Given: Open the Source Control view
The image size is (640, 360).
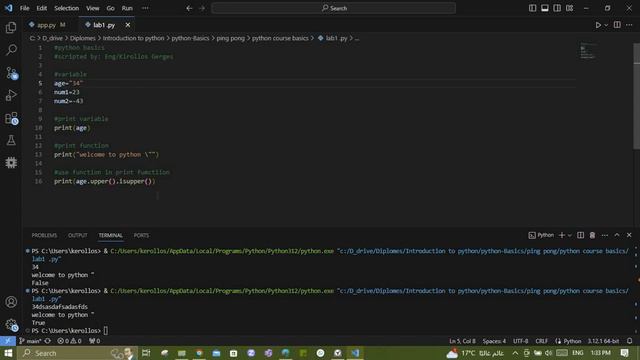Looking at the screenshot, I should click(x=11, y=73).
